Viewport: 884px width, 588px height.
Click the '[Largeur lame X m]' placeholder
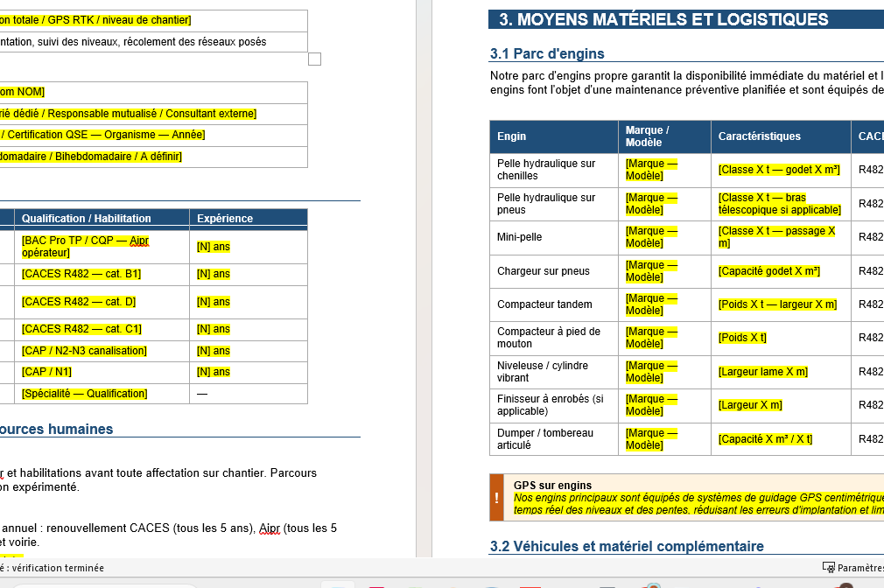[763, 372]
